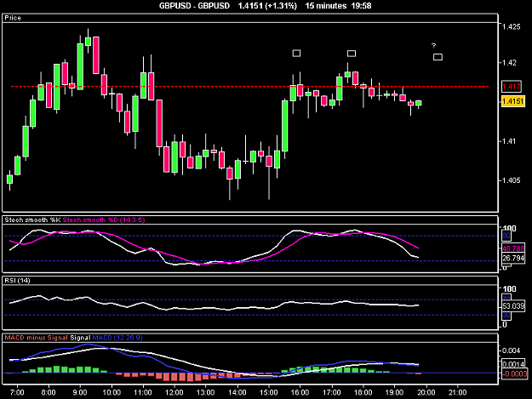This screenshot has width=532, height=399.
Task: Click the 48.788 stochastic %D value tag
Action: coord(513,248)
